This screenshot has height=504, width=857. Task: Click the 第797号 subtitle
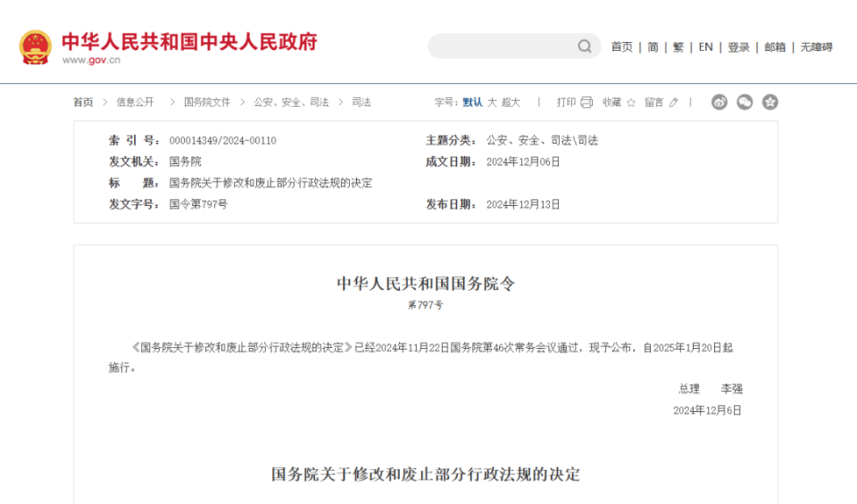(426, 305)
